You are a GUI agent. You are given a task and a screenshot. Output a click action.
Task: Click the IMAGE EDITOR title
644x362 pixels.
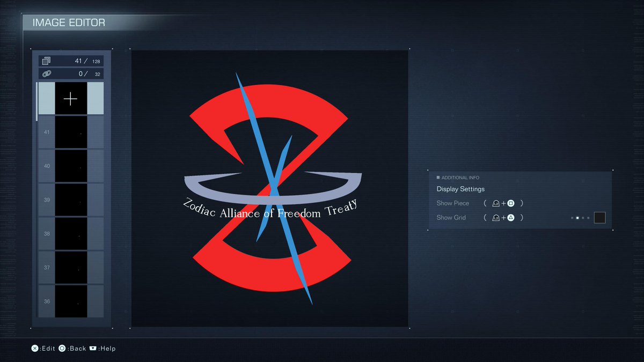coord(69,23)
